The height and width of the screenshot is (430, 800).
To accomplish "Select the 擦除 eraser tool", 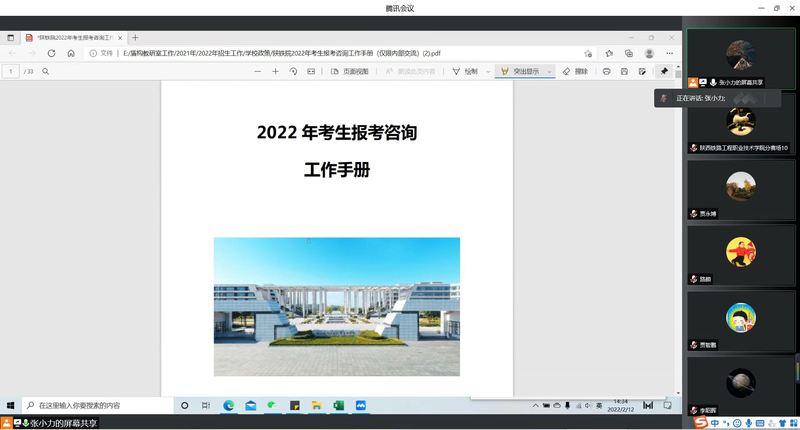I will (x=574, y=72).
